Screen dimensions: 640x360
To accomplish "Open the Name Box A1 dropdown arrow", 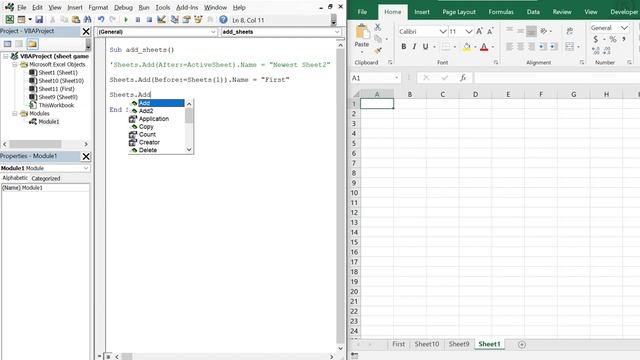I will [396, 78].
